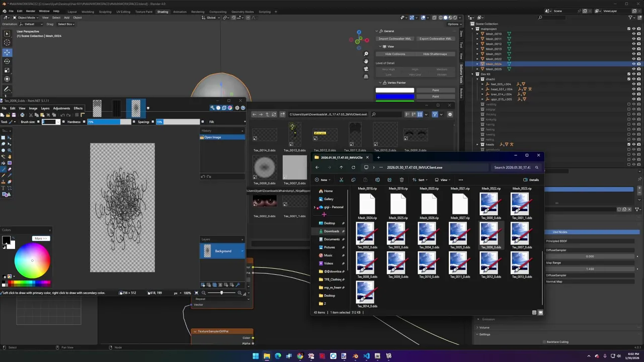Click the Paint.NET save icon
The height and width of the screenshot is (362, 644).
14,115
